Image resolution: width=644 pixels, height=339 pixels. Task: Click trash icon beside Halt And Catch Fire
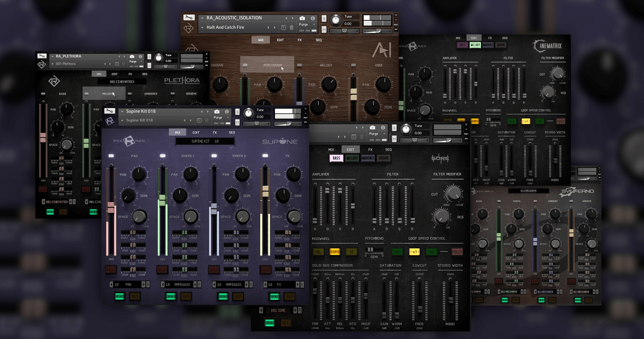[x=291, y=27]
